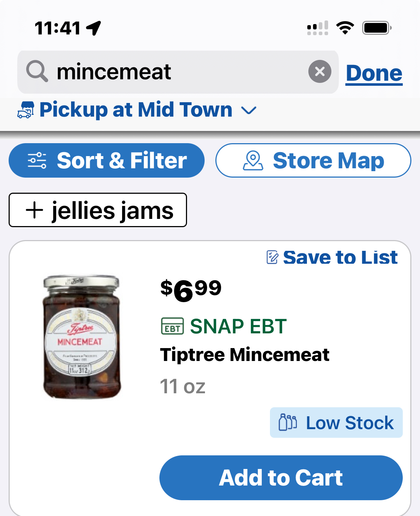Screen dimensions: 420x516
Task: Open Sort & Filter options
Action: point(107,160)
